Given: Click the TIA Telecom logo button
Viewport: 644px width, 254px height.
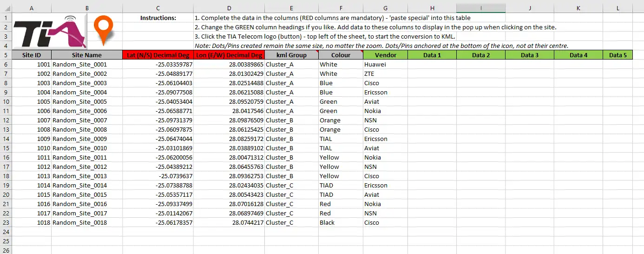Looking at the screenshot, I should click(50, 31).
